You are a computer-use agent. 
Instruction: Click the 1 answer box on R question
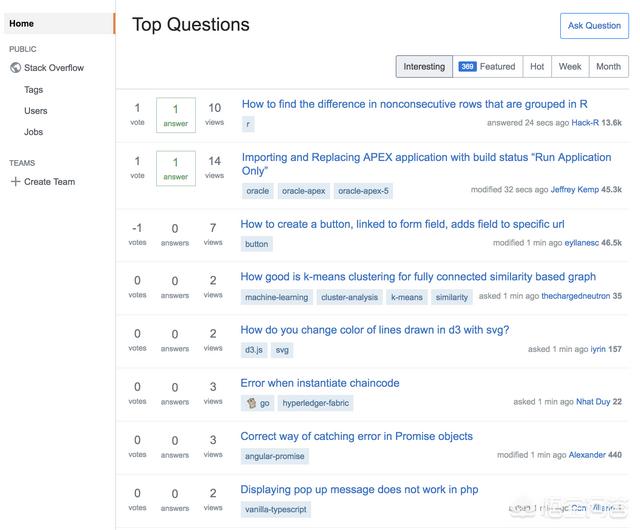[x=176, y=115]
